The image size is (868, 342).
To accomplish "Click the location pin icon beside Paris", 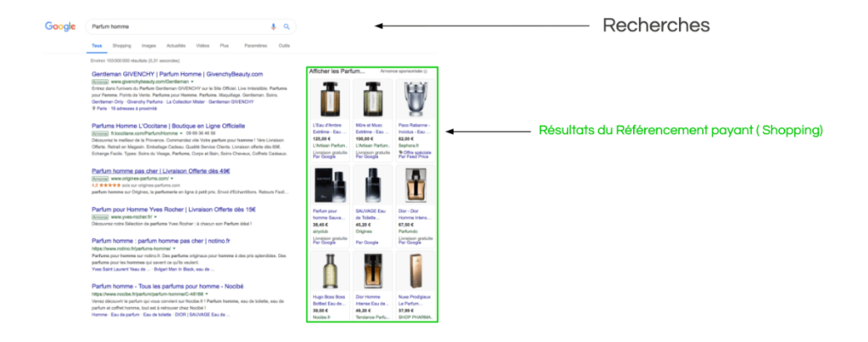I will click(93, 108).
